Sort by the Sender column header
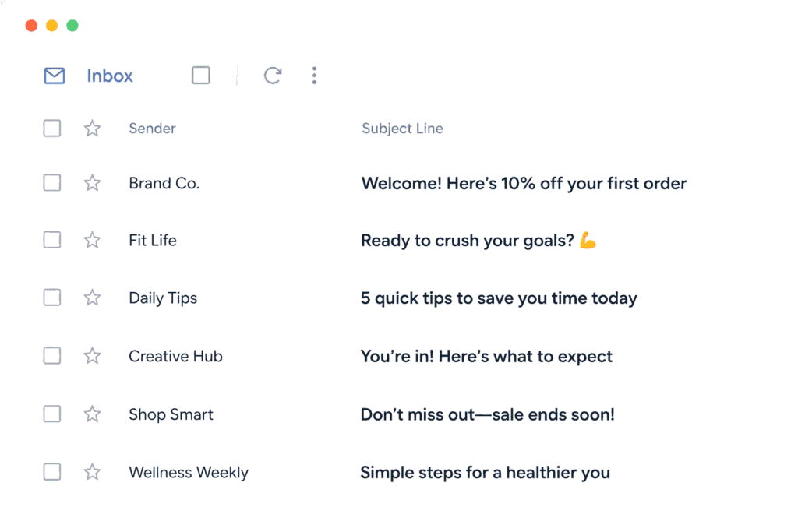 (152, 129)
